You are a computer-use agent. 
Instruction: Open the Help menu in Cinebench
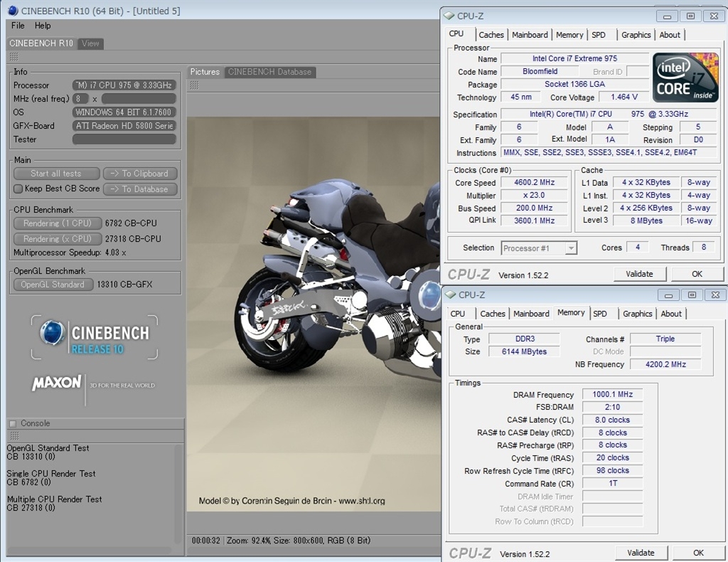(43, 26)
